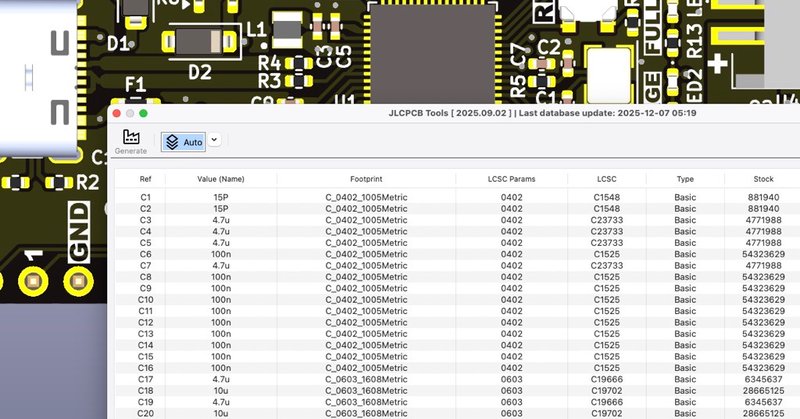Select the C12 row reference
The image size is (800, 419).
(x=145, y=322)
